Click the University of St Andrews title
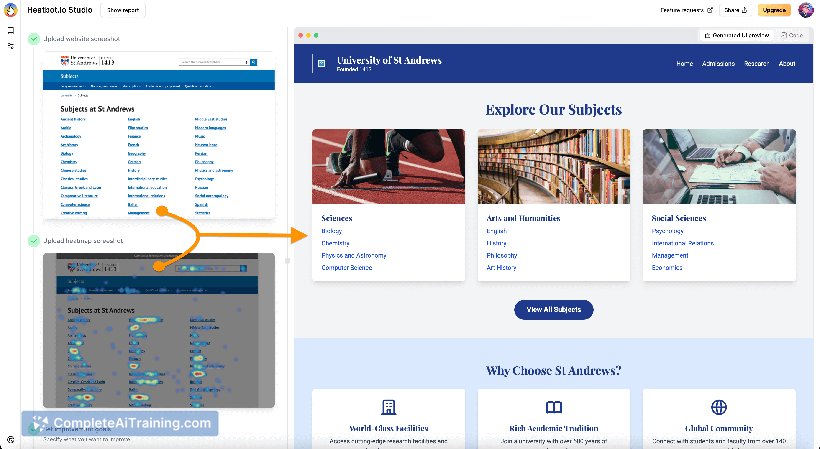 click(x=389, y=60)
